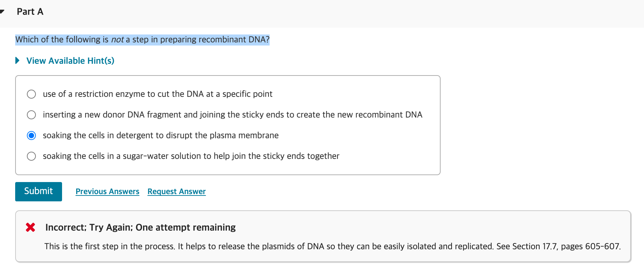Choose the inserting new donor DNA option
644x271 pixels.
click(31, 115)
